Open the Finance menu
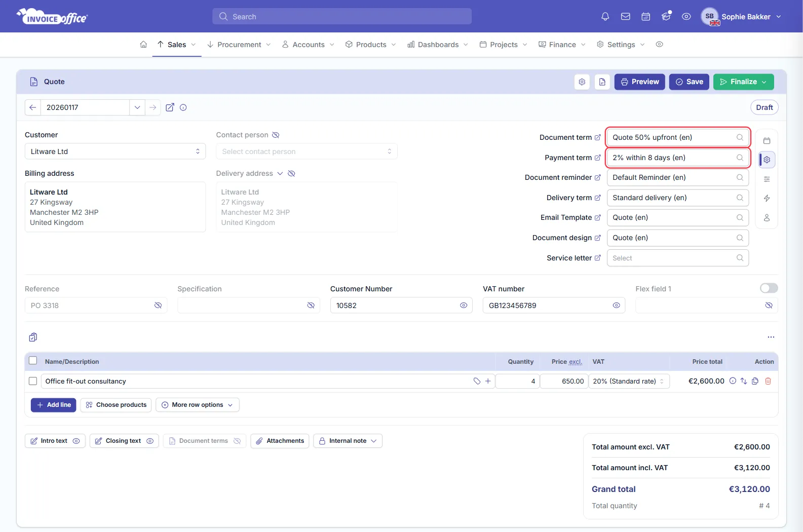The image size is (803, 532). (562, 45)
